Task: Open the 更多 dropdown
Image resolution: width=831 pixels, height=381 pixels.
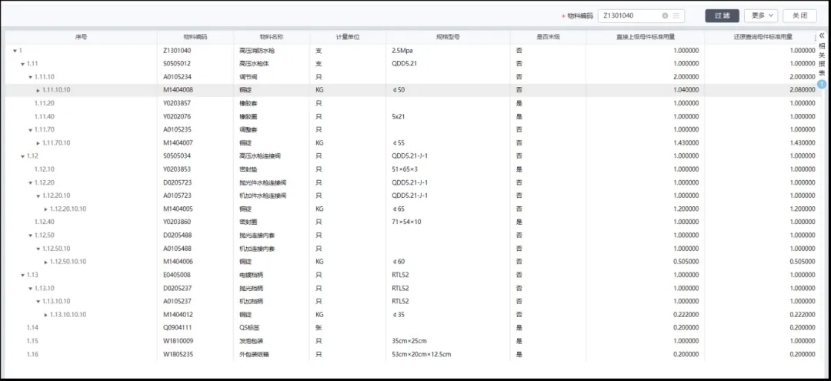Action: coord(761,16)
